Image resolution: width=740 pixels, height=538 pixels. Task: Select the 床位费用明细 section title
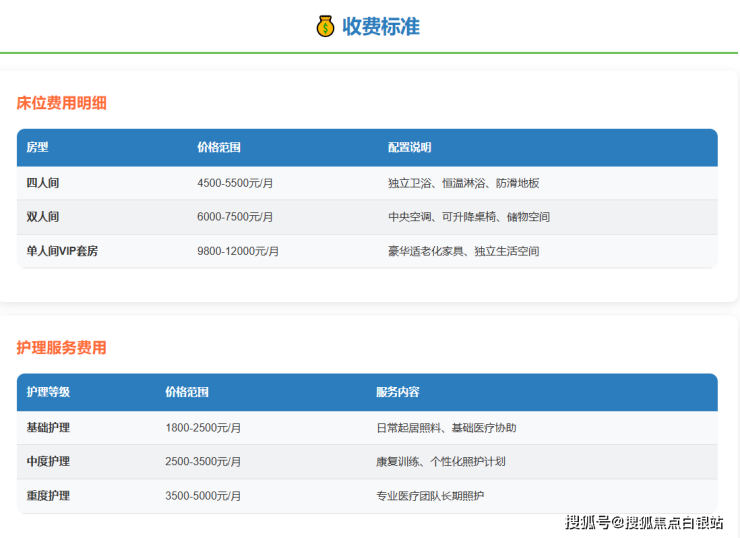click(x=61, y=102)
